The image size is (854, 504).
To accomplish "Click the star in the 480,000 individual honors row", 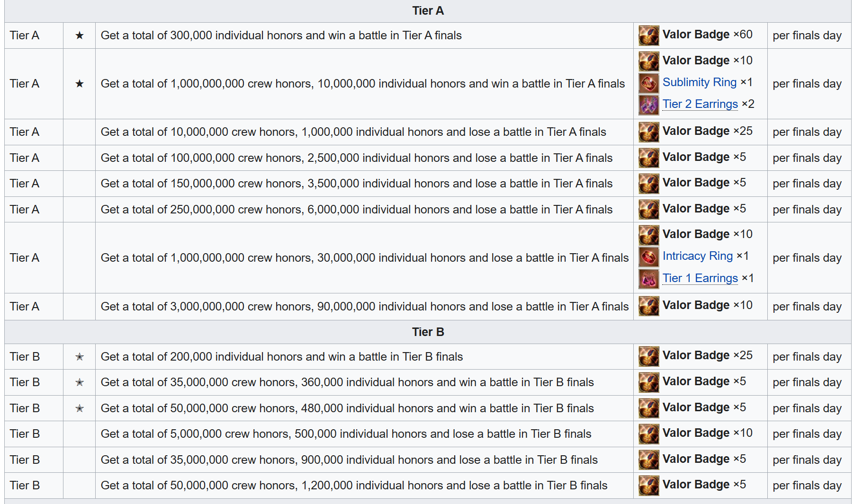I will 80,408.
